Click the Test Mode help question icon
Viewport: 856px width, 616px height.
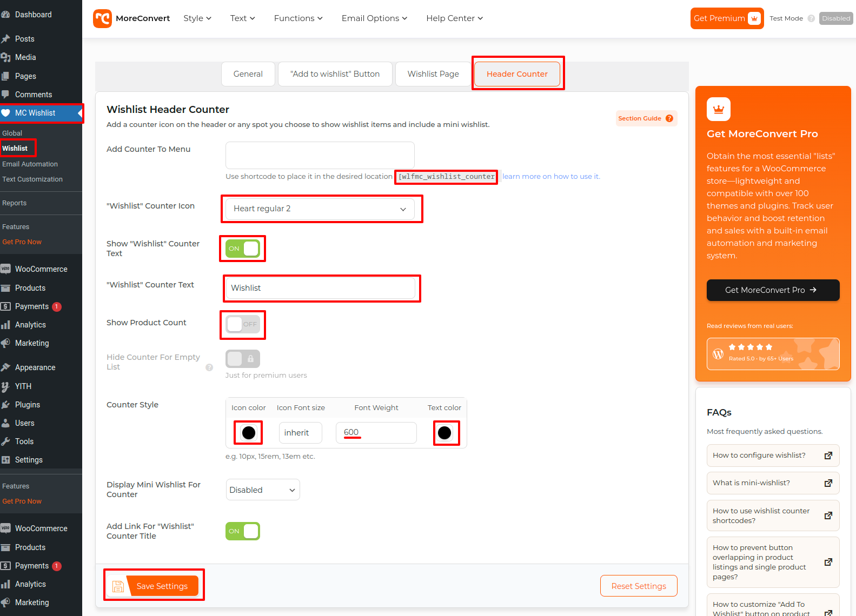point(811,18)
